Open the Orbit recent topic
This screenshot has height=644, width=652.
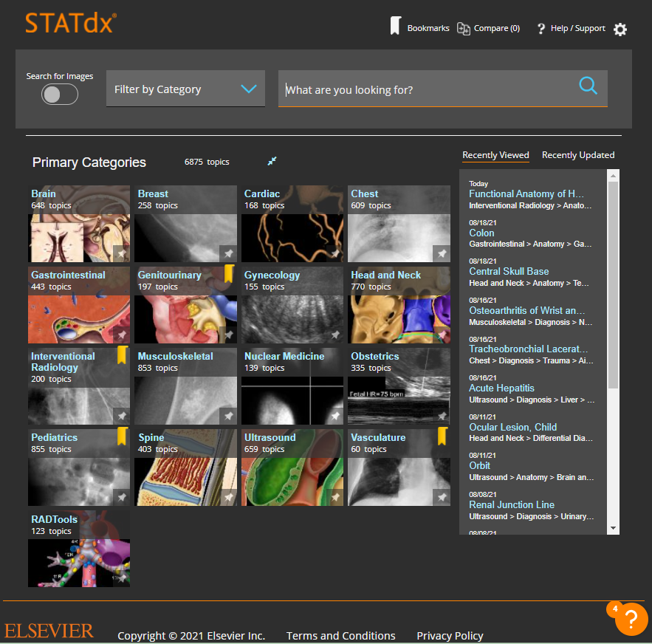click(x=479, y=466)
